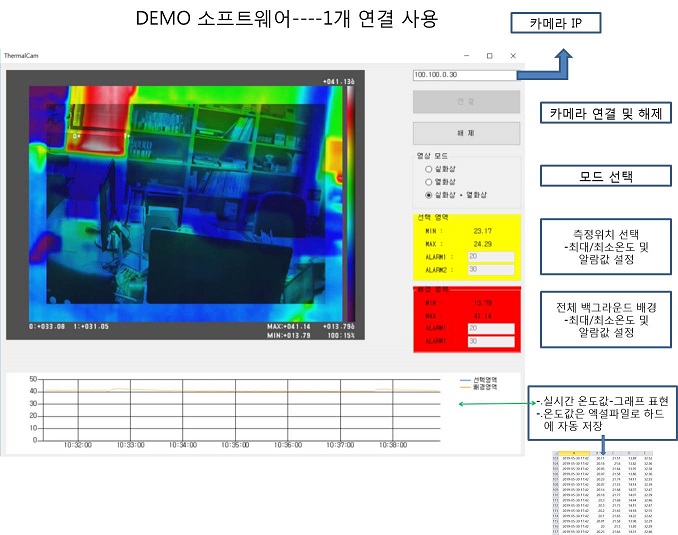Click the ALARM1 field in yellow 선택 영역 panel

(491, 257)
